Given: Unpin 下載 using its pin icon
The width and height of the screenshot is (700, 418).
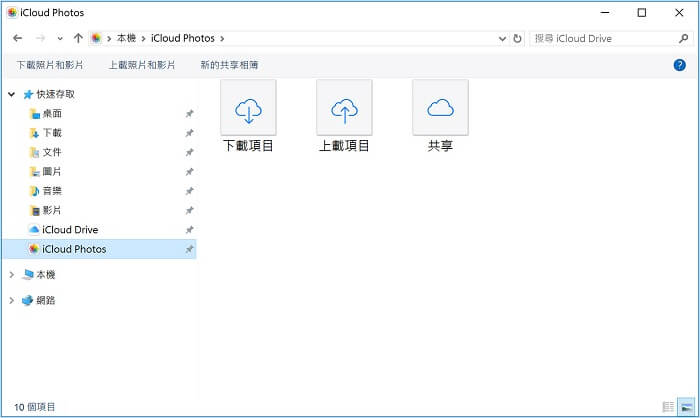Looking at the screenshot, I should pos(189,133).
